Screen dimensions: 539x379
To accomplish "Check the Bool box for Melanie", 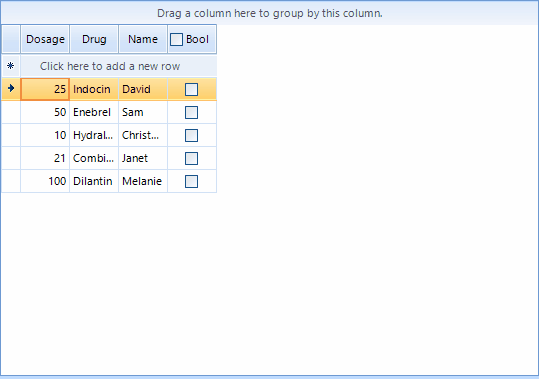I will (191, 181).
